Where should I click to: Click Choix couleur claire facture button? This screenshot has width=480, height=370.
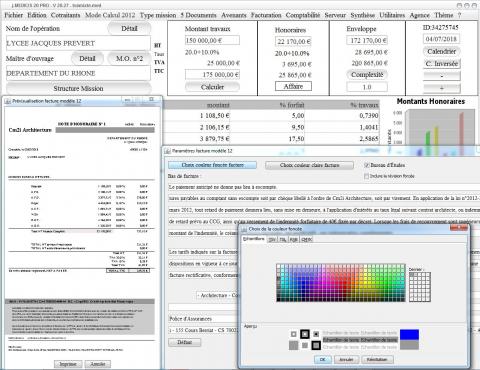(309, 165)
